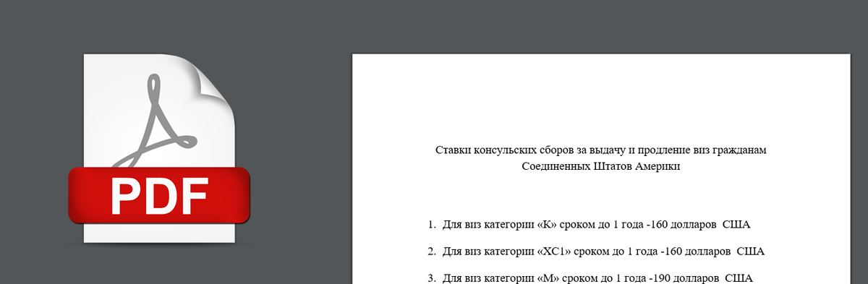Select the line «Соединенных Штатов Америки»
Viewport: 868px width, 284px height.
pos(601,166)
